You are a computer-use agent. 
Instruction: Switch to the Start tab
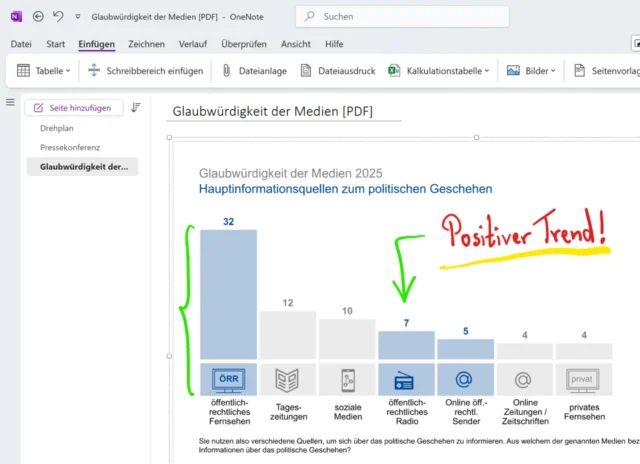[x=56, y=44]
